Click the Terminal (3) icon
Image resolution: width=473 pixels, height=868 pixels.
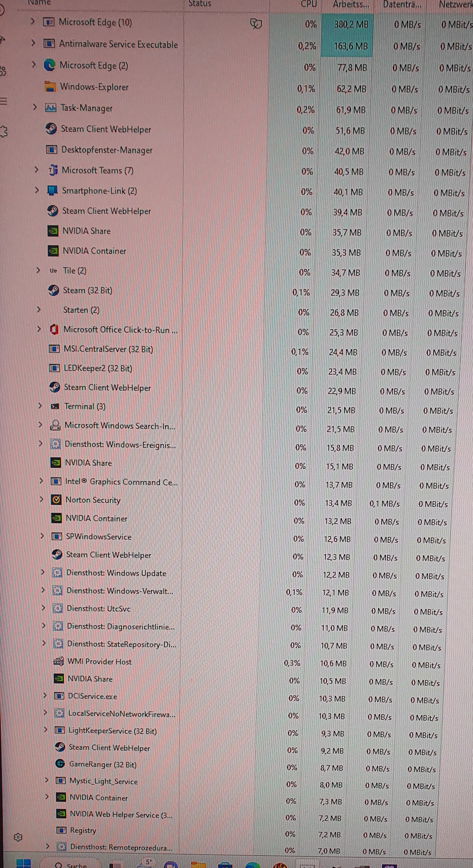pyautogui.click(x=55, y=406)
